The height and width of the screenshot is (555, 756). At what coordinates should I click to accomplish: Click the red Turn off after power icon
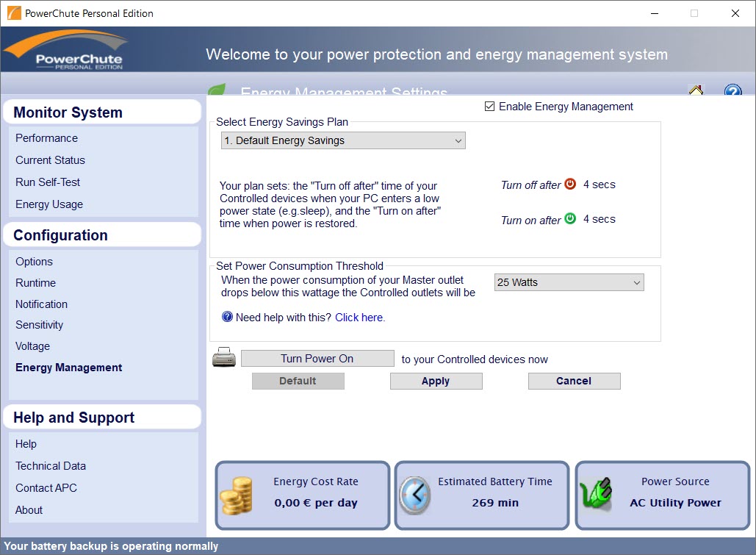click(570, 184)
